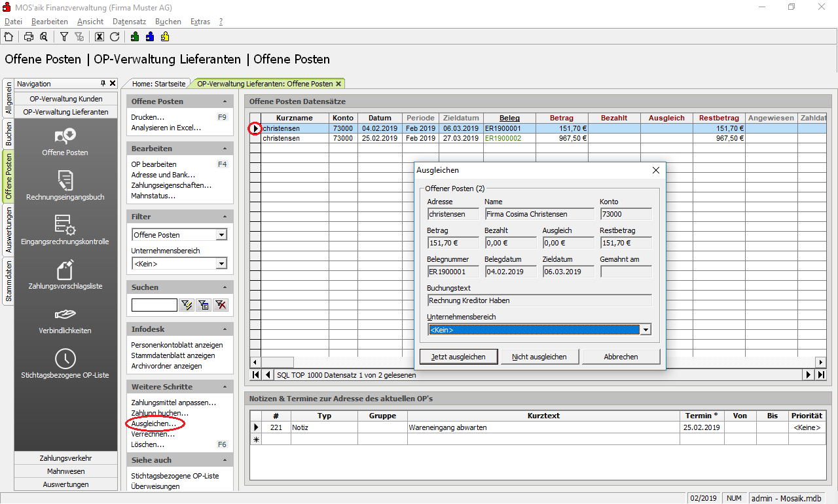Click the Jetzt ausgleichen button
The width and height of the screenshot is (838, 504).
point(458,357)
